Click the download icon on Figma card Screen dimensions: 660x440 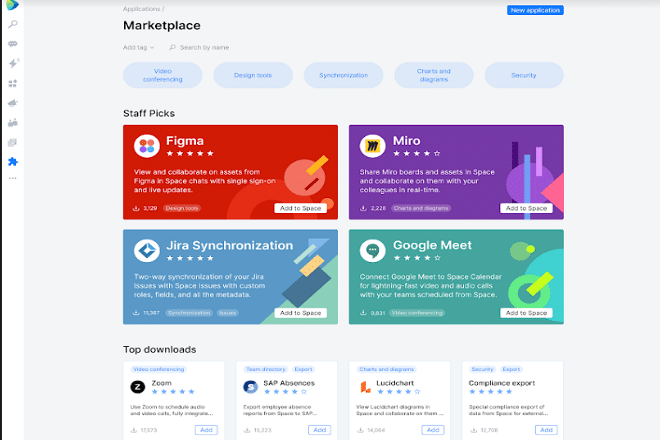pyautogui.click(x=136, y=208)
